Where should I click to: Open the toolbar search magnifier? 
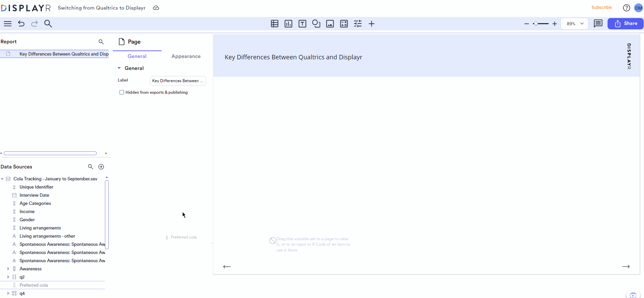click(48, 24)
